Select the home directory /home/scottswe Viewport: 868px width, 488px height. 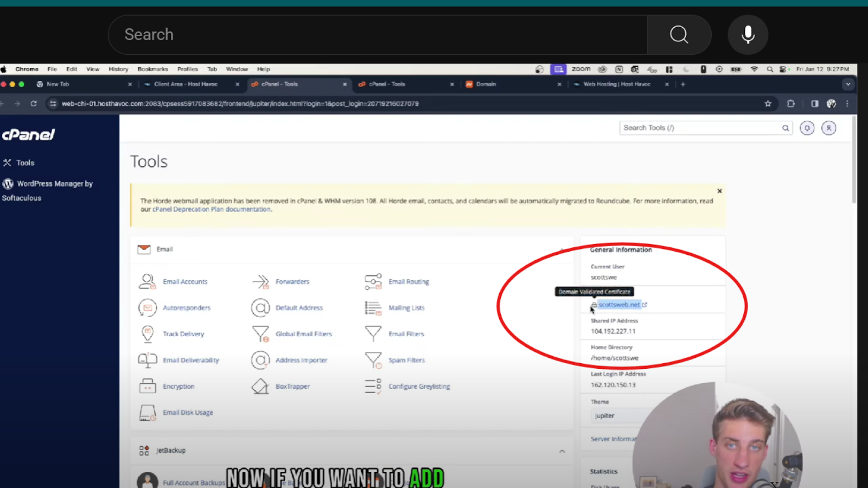pyautogui.click(x=615, y=358)
